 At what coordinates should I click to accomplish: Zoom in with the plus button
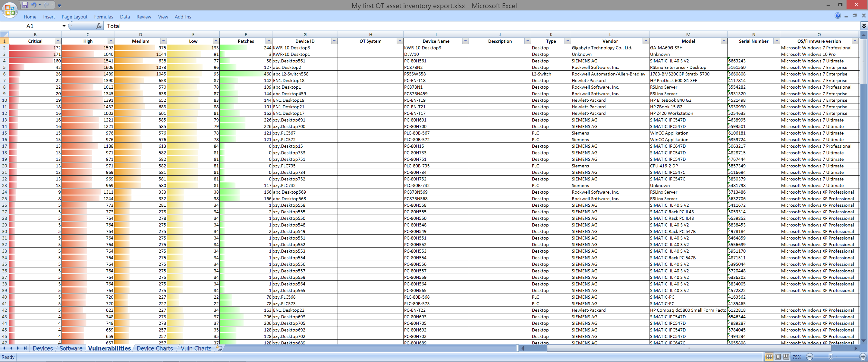[863, 357]
